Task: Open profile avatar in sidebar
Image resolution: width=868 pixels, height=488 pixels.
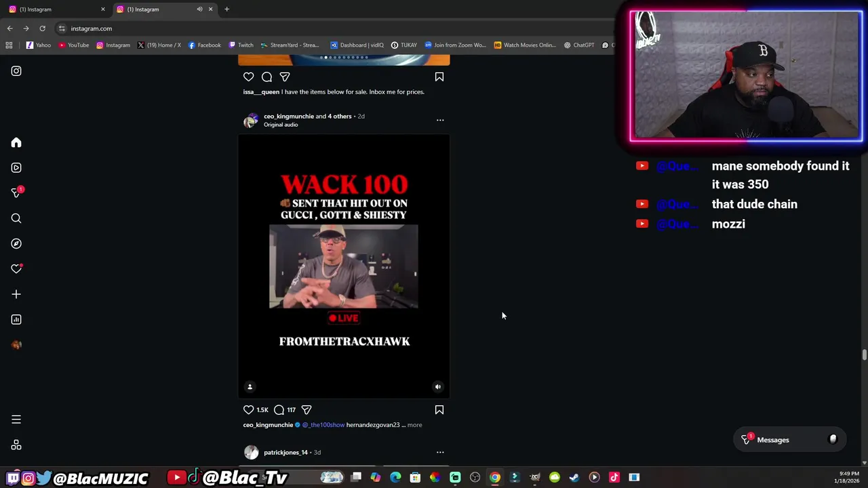Action: click(x=16, y=345)
